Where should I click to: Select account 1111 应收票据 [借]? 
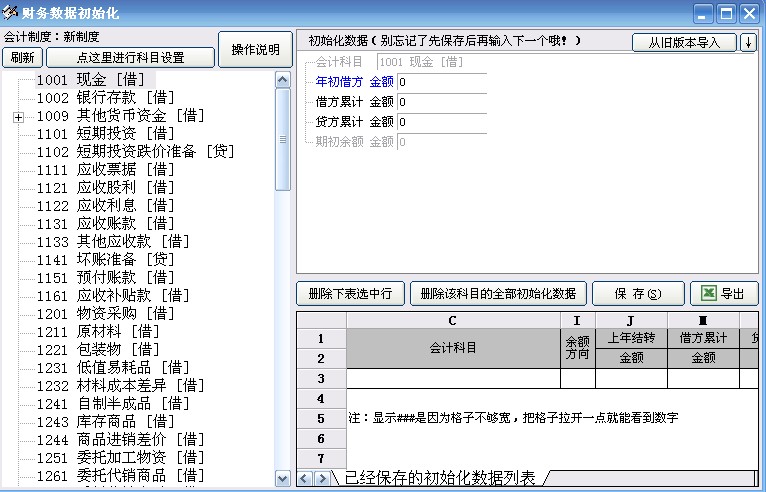click(x=106, y=170)
